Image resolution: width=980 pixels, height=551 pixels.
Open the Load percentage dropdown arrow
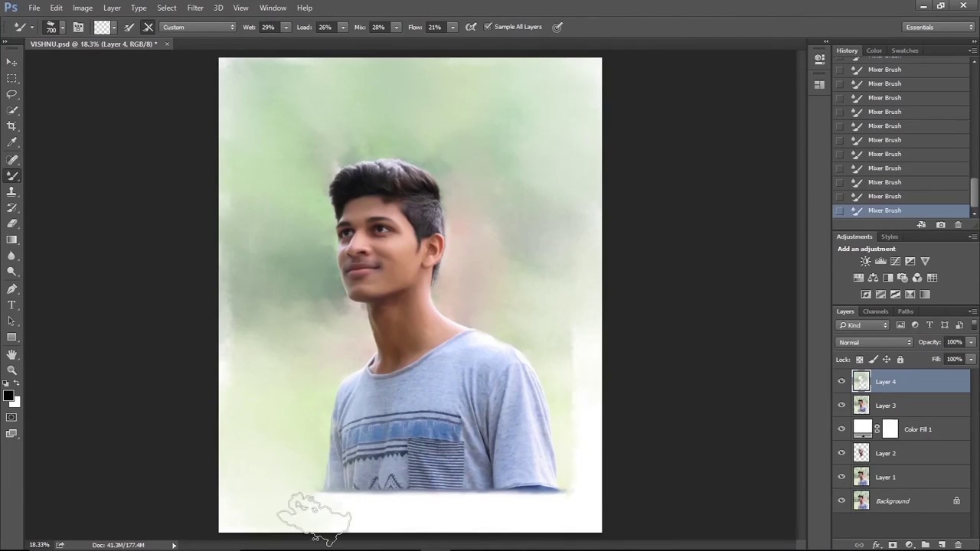(342, 27)
